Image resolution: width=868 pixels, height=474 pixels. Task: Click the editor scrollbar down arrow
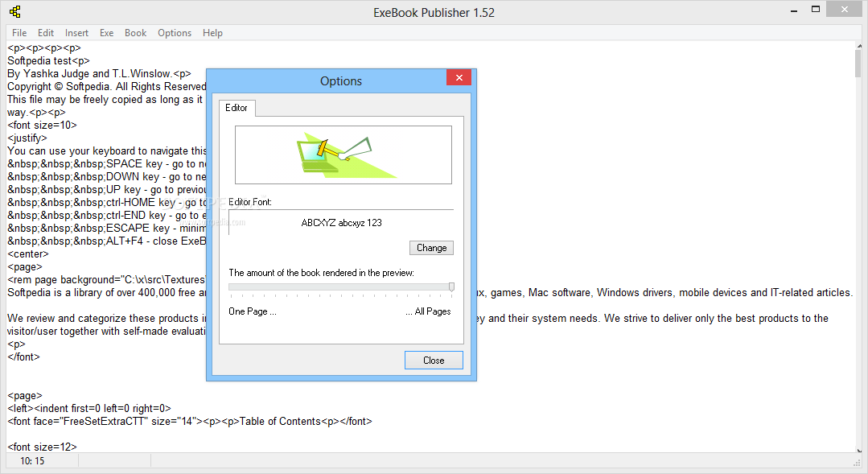pyautogui.click(x=858, y=451)
